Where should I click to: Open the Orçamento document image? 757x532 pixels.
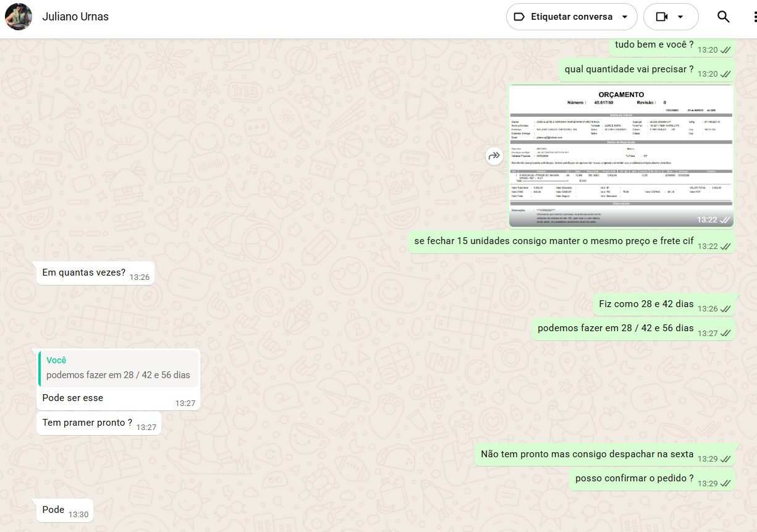(620, 156)
